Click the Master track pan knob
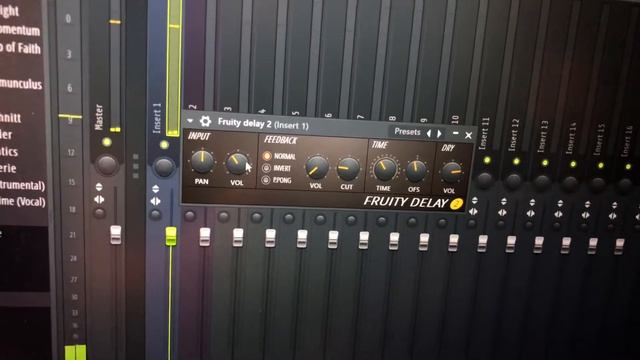The image size is (640, 360). [x=107, y=164]
